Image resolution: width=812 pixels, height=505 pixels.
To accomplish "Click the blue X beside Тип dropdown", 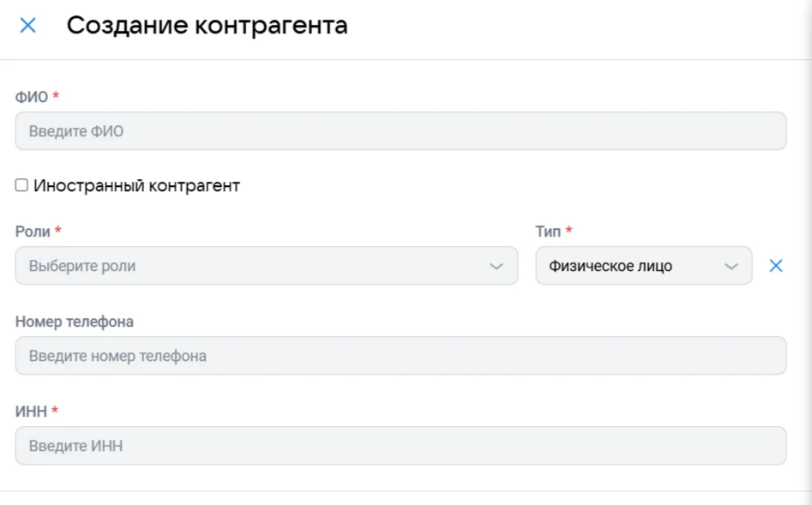I will point(776,266).
